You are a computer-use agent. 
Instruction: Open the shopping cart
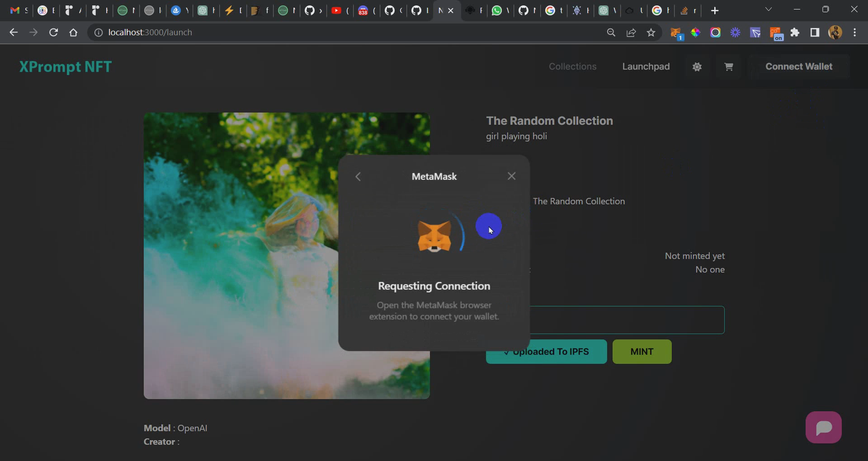click(729, 67)
